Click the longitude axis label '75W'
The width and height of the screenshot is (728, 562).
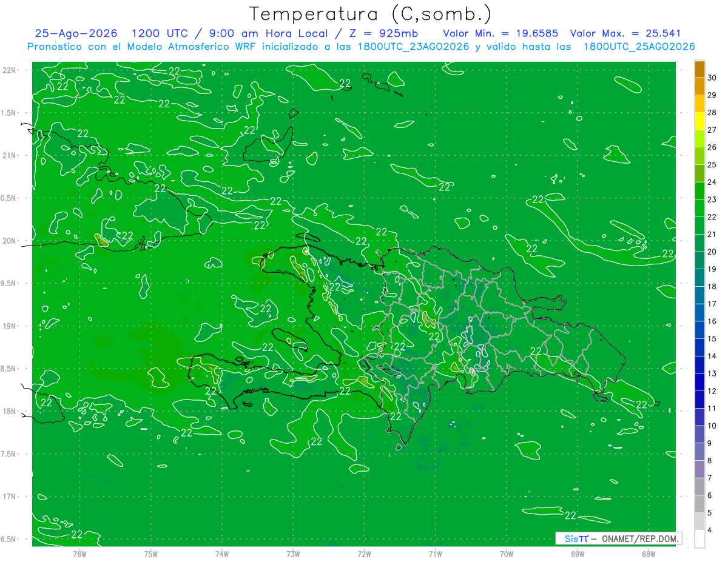click(151, 554)
